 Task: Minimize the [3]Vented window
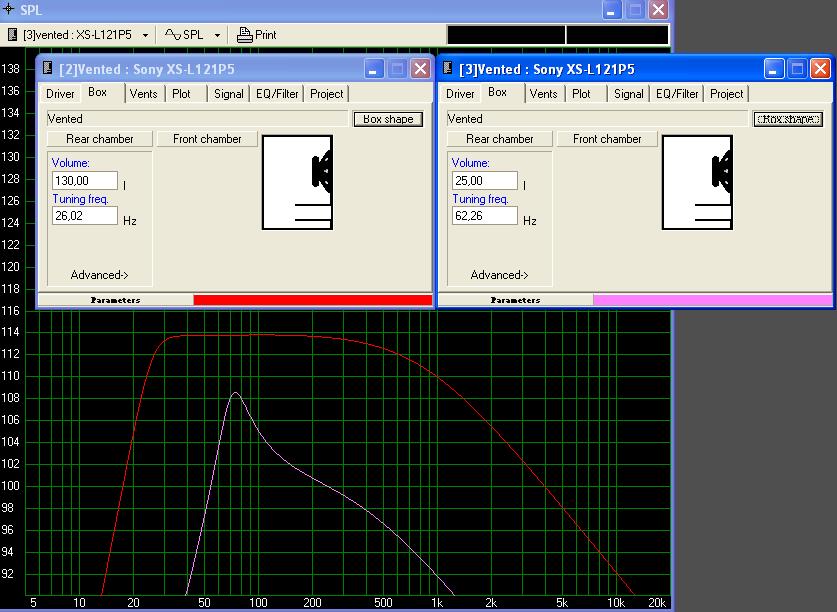click(x=773, y=68)
